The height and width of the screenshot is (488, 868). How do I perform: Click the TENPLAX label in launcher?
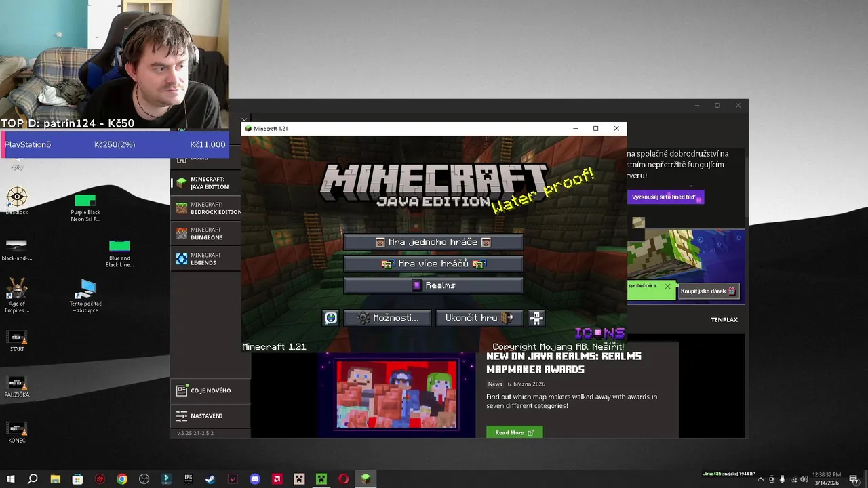click(724, 319)
